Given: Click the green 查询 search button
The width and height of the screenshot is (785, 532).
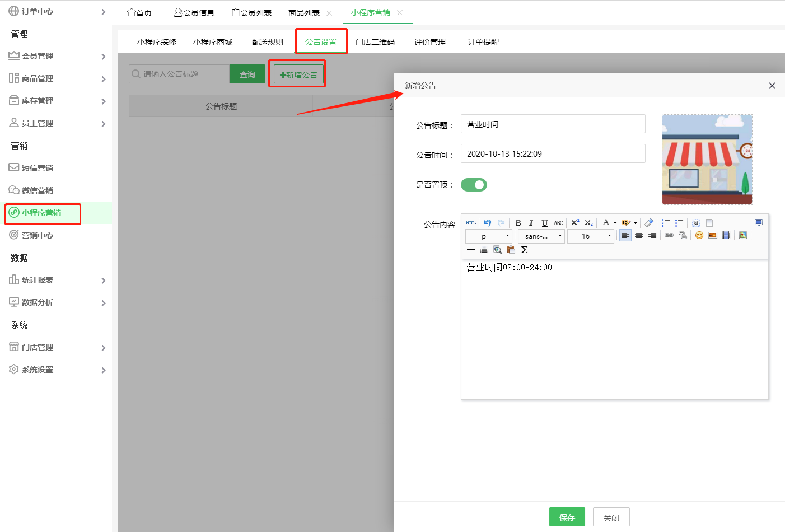Looking at the screenshot, I should pyautogui.click(x=247, y=73).
